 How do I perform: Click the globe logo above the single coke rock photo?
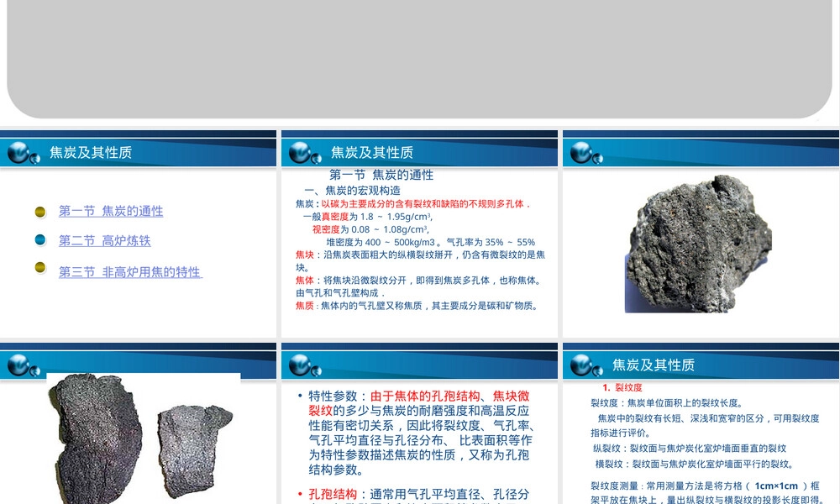(585, 153)
